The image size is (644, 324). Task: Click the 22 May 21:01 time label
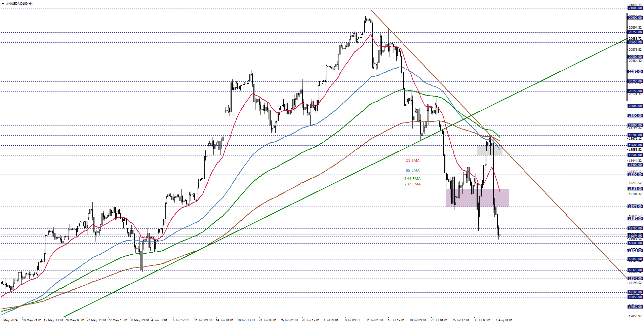point(96,320)
